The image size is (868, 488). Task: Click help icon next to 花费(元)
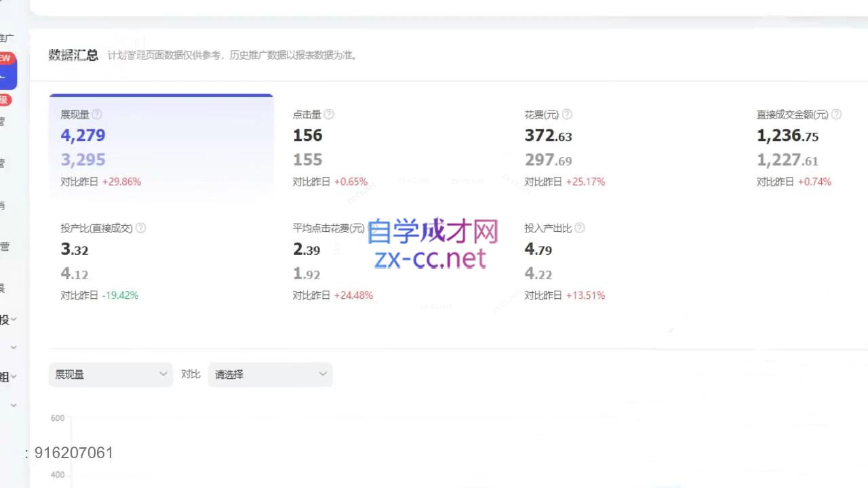(567, 115)
